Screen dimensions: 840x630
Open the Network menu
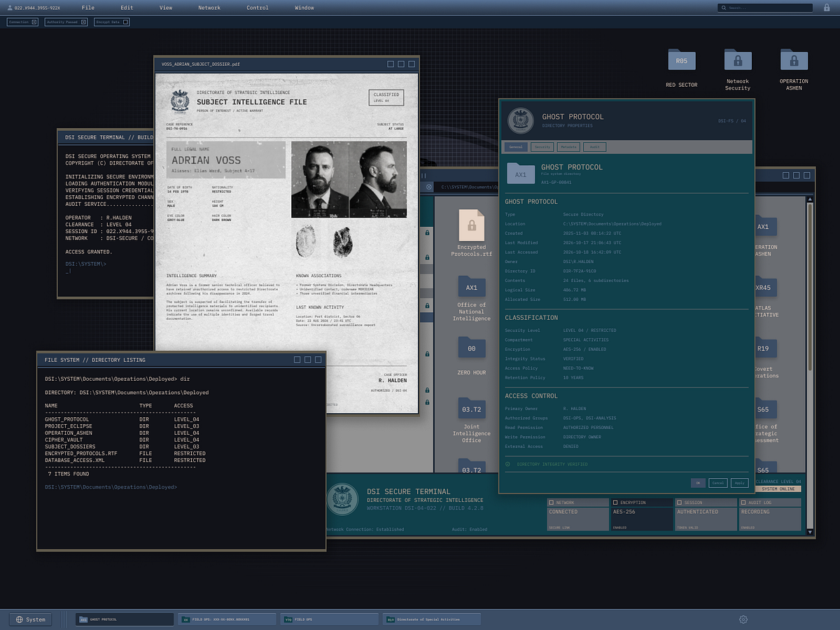point(209,8)
